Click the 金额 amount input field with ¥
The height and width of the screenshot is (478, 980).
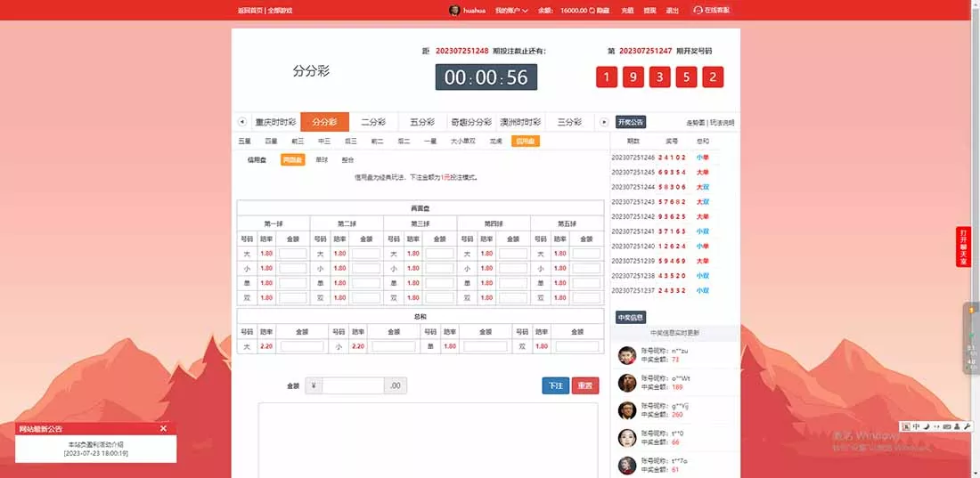(x=353, y=385)
